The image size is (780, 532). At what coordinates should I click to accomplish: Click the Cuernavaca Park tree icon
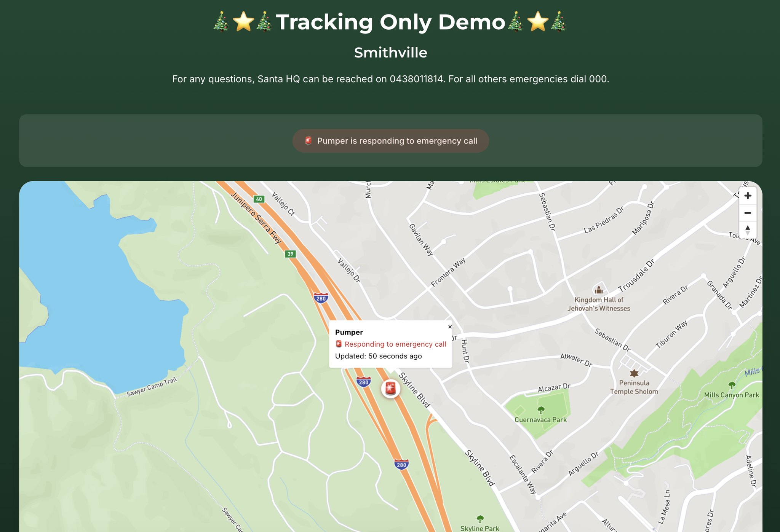(540, 410)
